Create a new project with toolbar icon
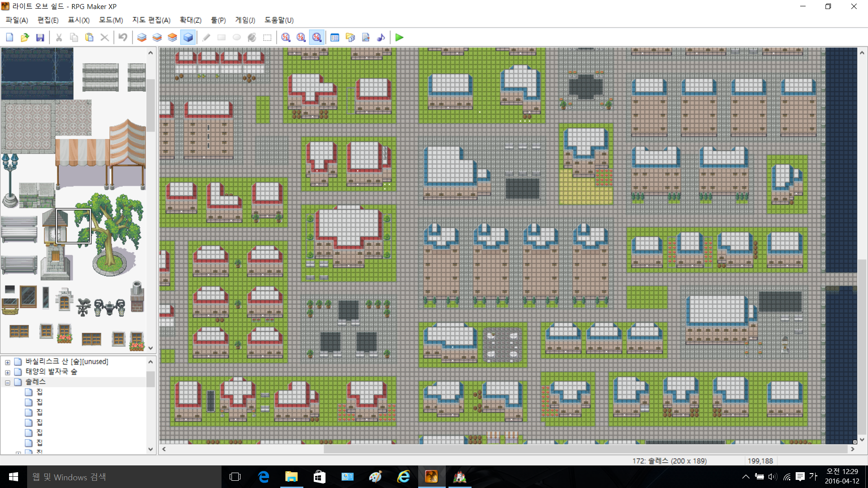This screenshot has height=488, width=868. click(9, 38)
